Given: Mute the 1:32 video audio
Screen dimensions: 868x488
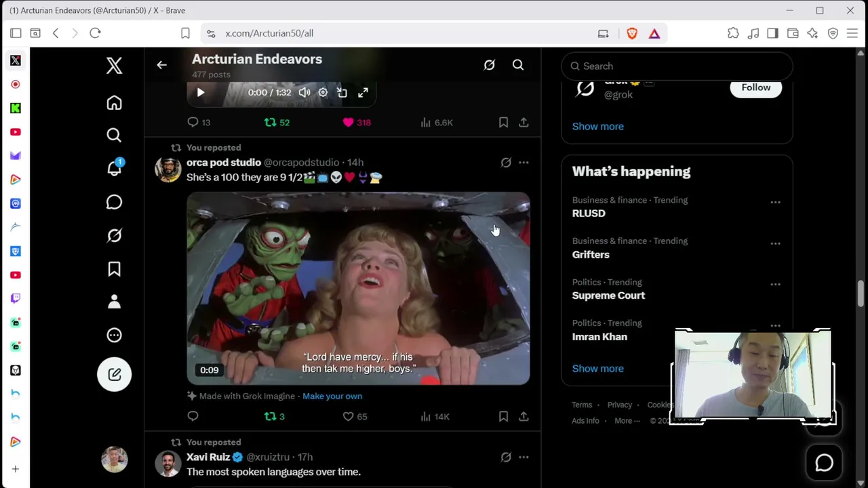Looking at the screenshot, I should [304, 93].
